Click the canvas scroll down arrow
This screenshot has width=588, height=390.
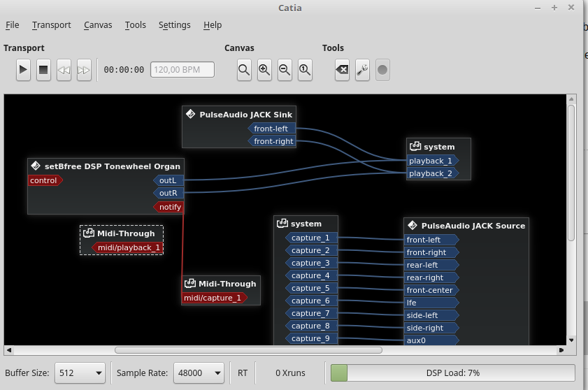pyautogui.click(x=571, y=340)
